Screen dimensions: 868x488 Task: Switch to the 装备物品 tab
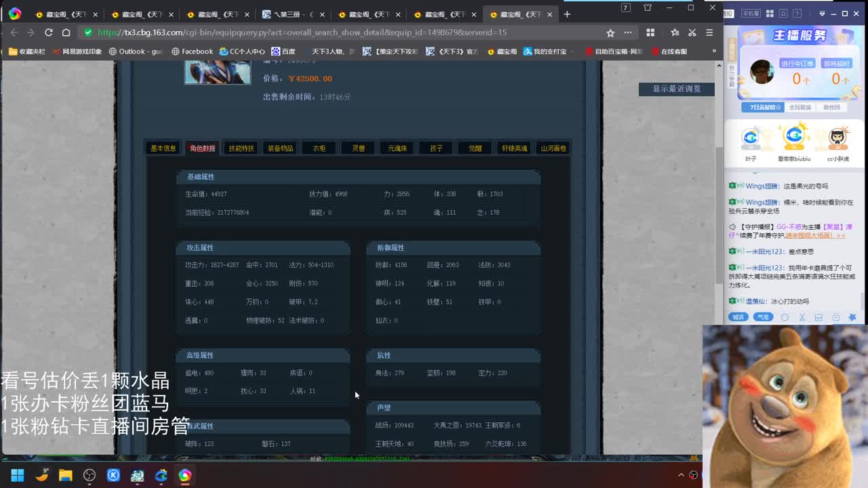(x=279, y=148)
